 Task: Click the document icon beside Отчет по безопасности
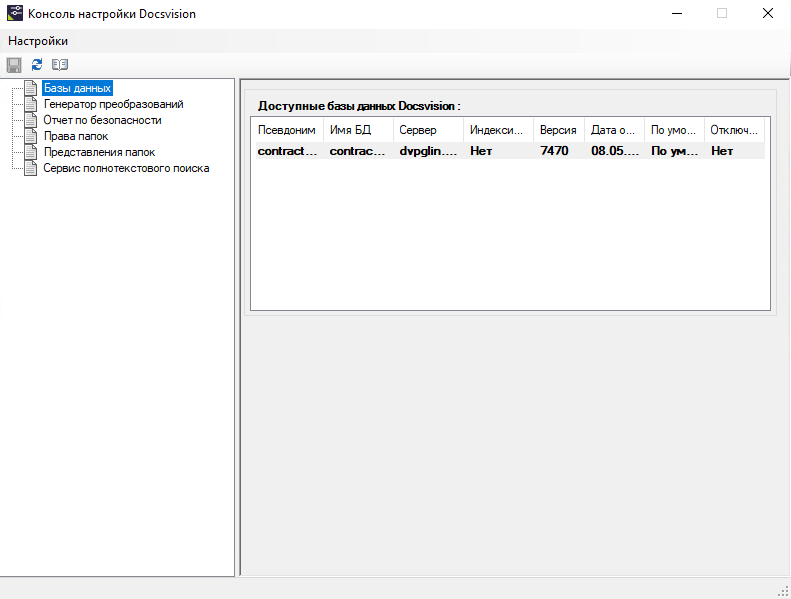31,120
